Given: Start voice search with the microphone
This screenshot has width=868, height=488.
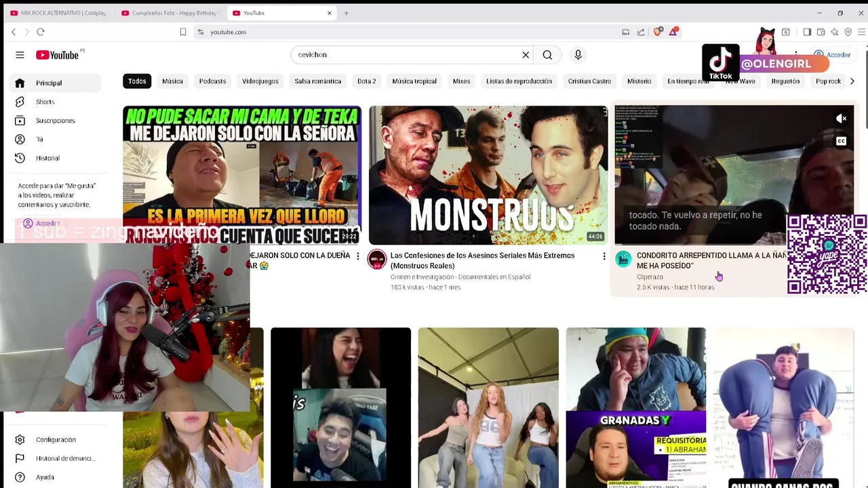Looking at the screenshot, I should 578,55.
